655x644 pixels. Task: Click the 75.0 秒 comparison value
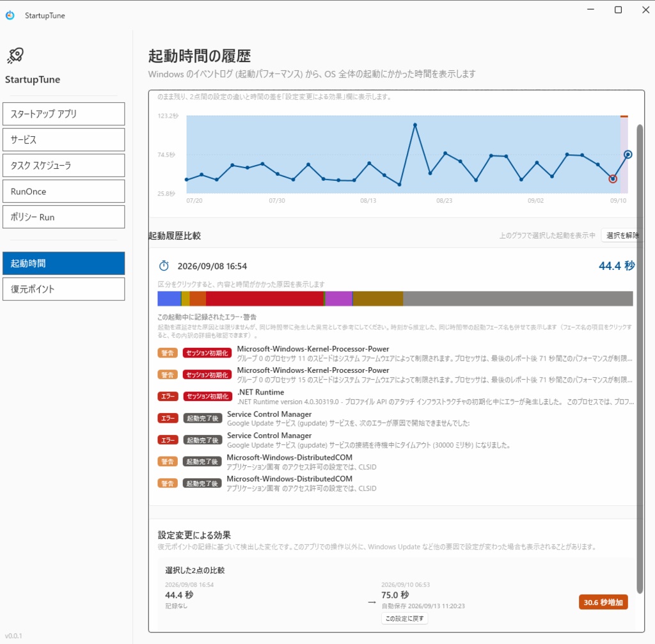click(x=395, y=595)
